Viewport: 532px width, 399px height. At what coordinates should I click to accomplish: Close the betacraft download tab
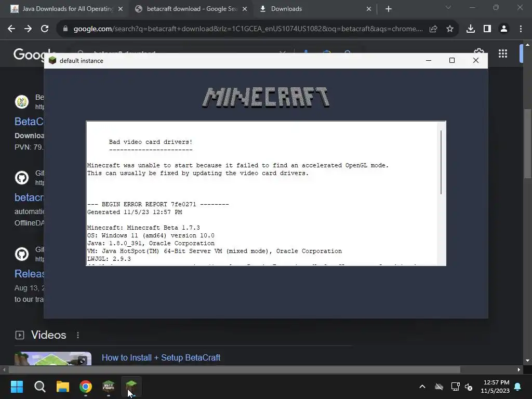pos(245,9)
